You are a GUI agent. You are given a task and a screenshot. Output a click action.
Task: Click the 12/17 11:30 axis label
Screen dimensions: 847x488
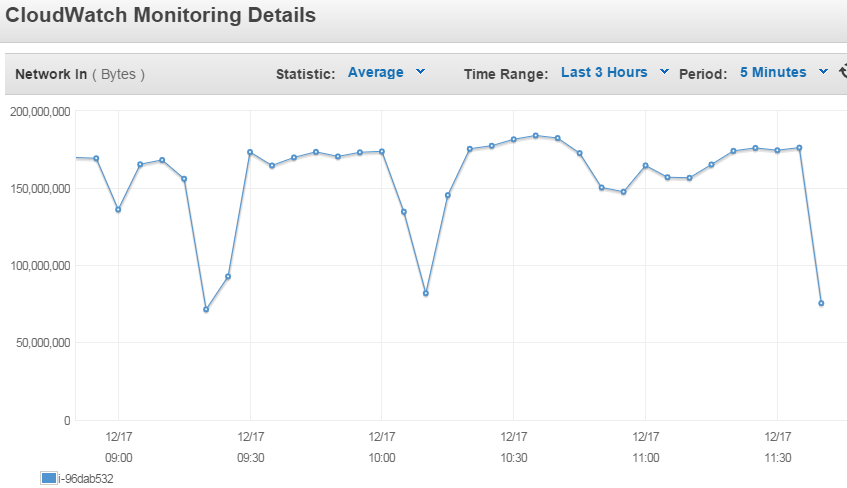[778, 447]
